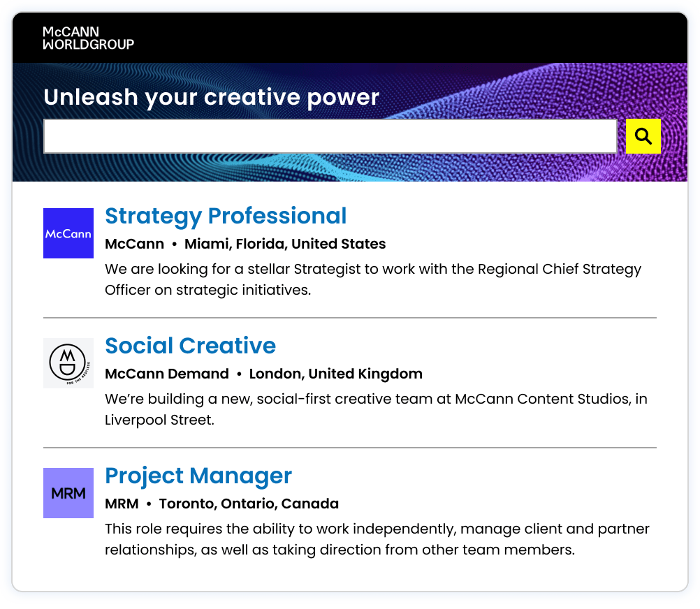
Task: Open the Strategy Professional job listing
Action: [226, 217]
